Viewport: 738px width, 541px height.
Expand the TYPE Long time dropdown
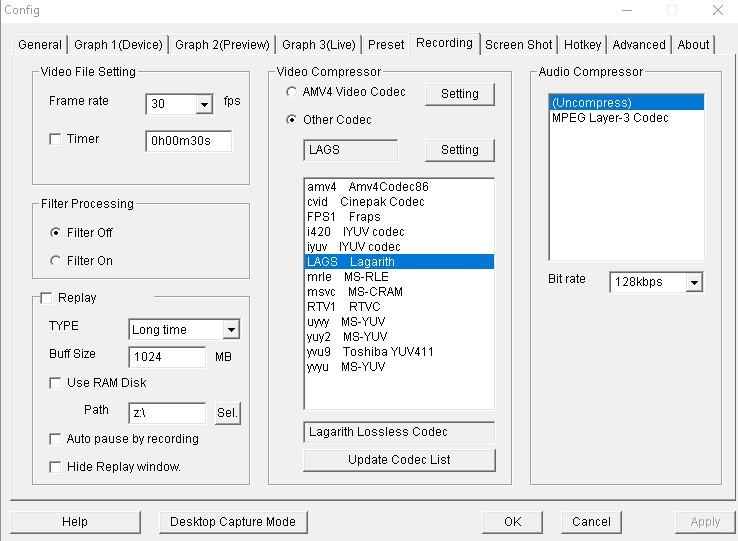pos(231,330)
